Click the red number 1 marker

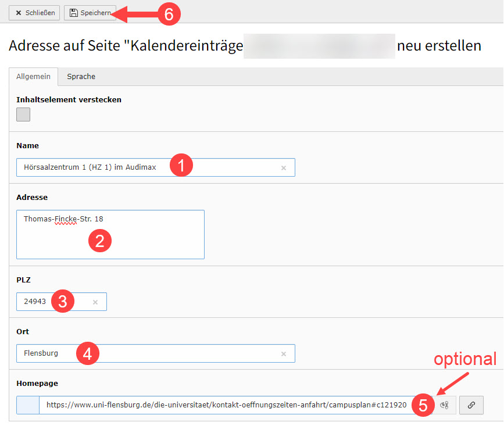tap(181, 166)
